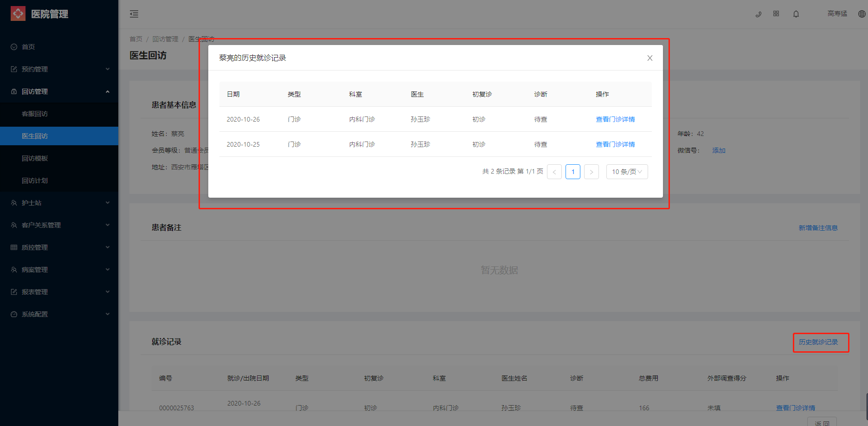868x426 pixels.
Task: View outpatient details for 2020-10-26 in dialog
Action: pos(615,119)
